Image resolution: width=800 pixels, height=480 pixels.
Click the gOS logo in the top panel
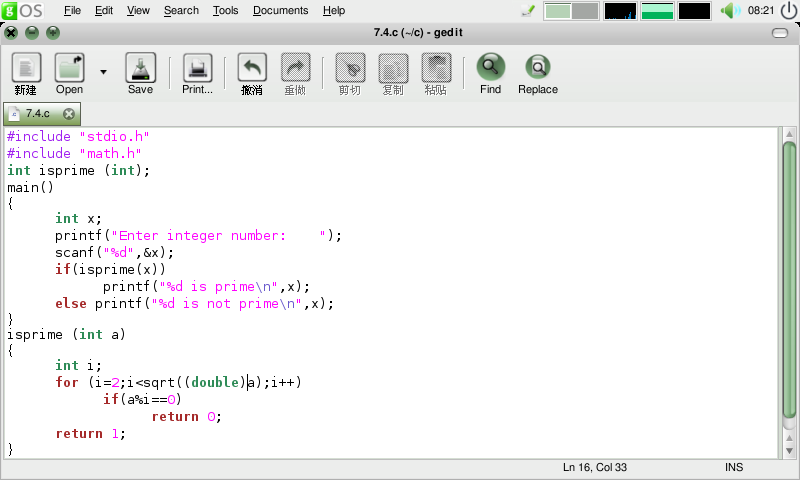coord(22,10)
